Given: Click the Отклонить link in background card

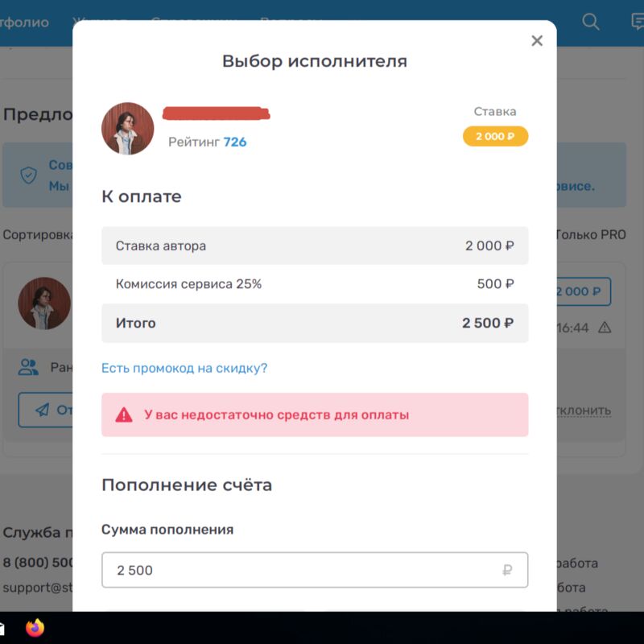Looking at the screenshot, I should click(584, 411).
